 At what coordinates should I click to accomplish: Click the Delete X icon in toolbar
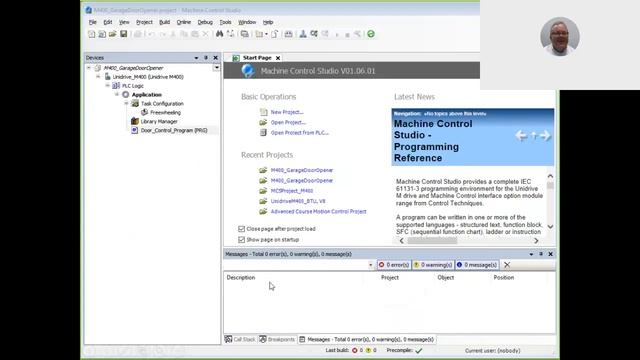pyautogui.click(x=205, y=34)
